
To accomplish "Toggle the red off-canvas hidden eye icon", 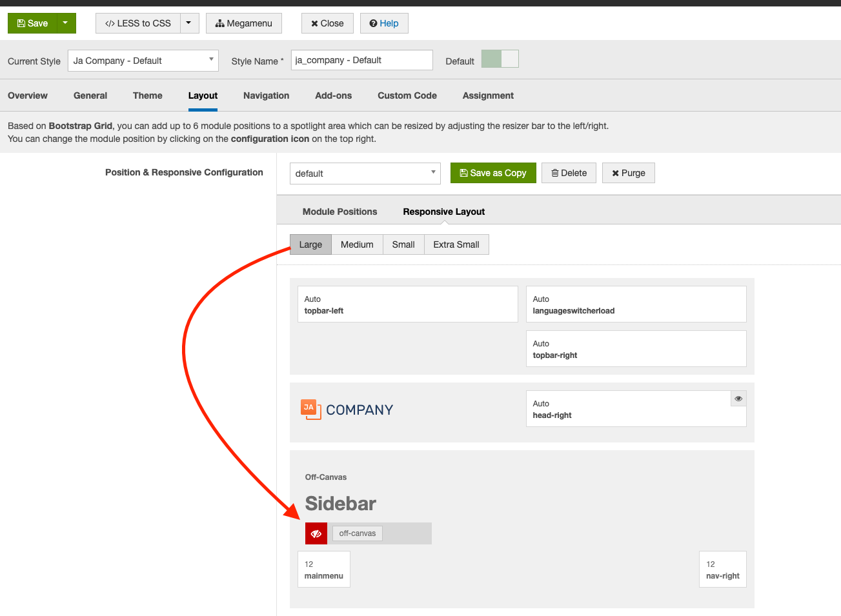I will pos(316,533).
